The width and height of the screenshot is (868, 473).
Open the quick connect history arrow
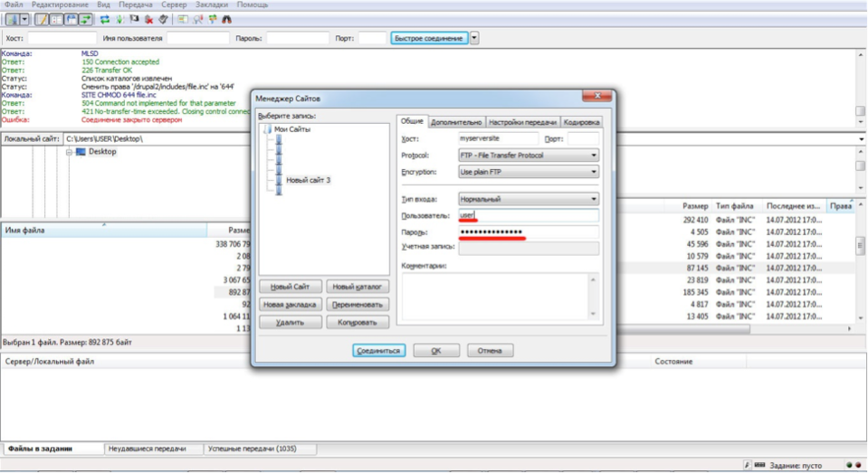474,38
